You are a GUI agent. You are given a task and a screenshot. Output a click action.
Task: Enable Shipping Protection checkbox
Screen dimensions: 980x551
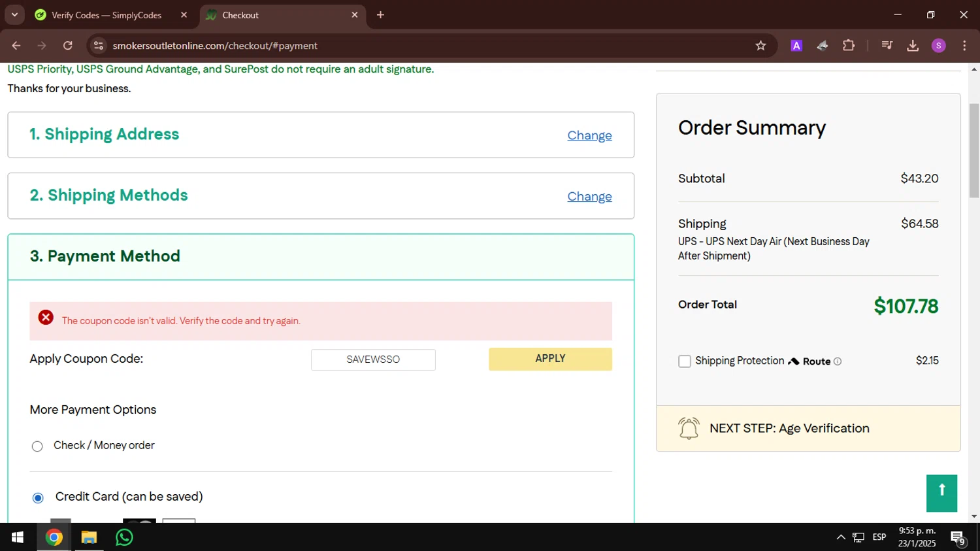click(x=685, y=361)
